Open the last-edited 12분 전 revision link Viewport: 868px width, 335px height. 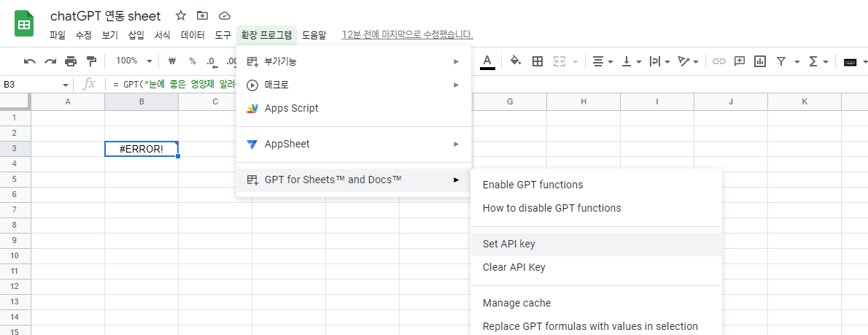tap(407, 35)
